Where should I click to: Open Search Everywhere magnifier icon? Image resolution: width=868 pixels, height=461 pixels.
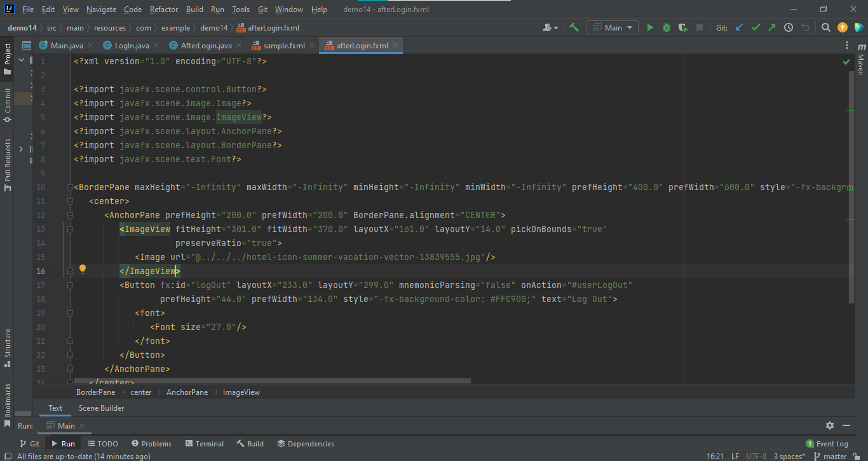click(825, 27)
